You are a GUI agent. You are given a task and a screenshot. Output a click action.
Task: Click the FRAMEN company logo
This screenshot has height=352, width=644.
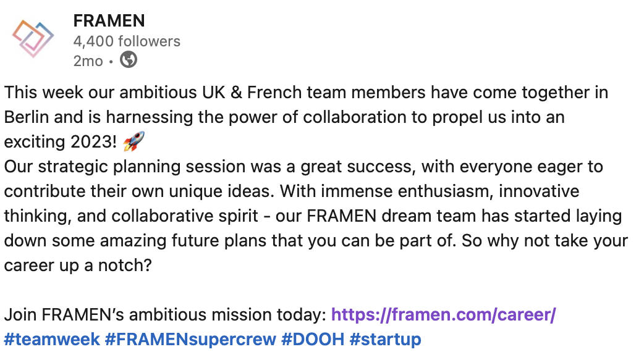point(33,38)
